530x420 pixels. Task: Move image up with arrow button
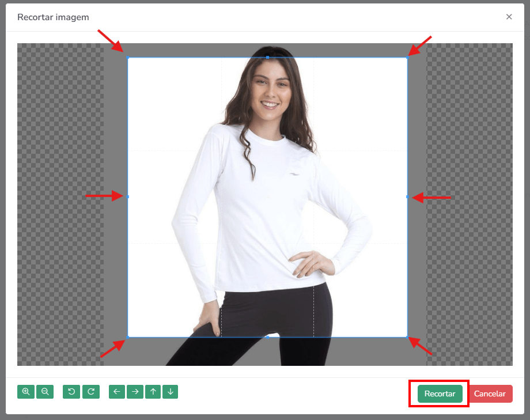153,392
